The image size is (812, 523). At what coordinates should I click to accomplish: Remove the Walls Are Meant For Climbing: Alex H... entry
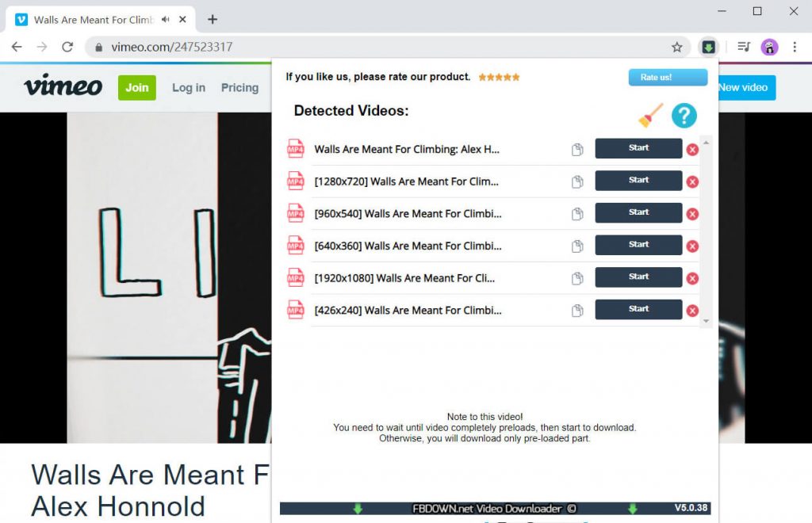tap(692, 150)
